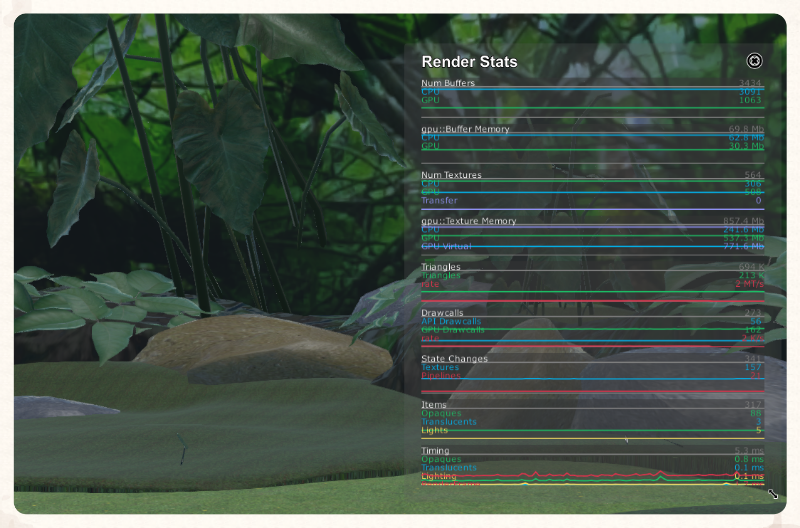Close the Render Stats panel

754,61
